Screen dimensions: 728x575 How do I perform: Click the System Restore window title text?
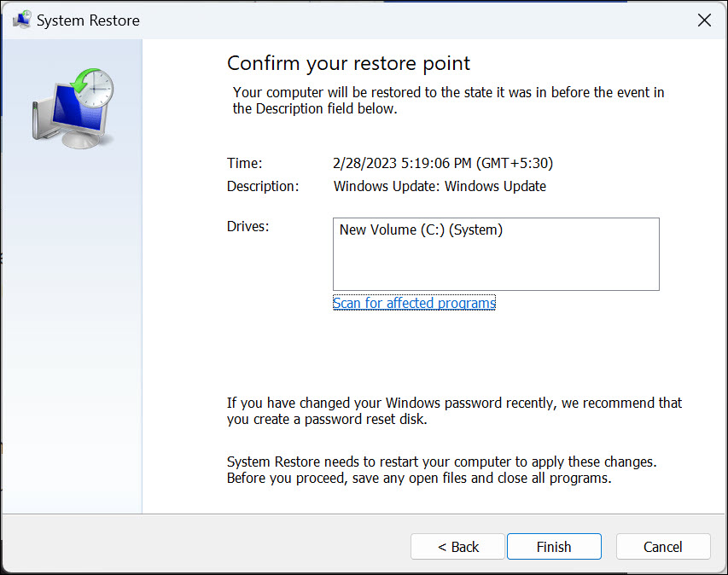pyautogui.click(x=88, y=20)
